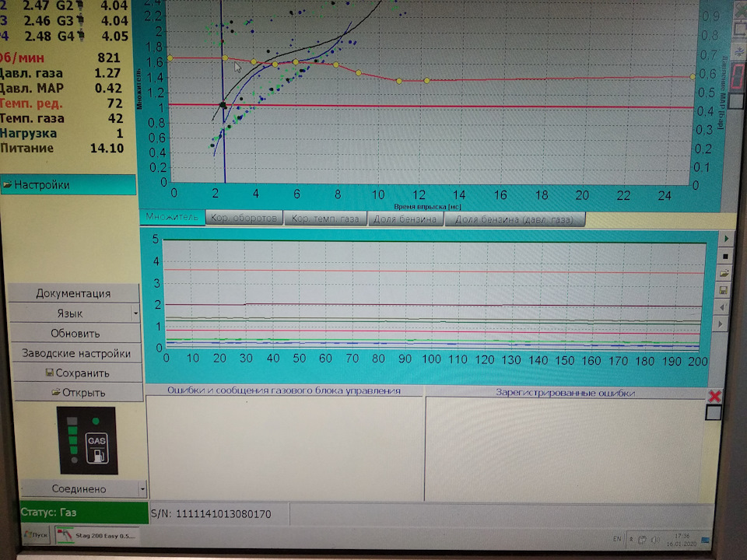Restore Заводские настройки
This screenshot has width=747, height=560.
[76, 353]
